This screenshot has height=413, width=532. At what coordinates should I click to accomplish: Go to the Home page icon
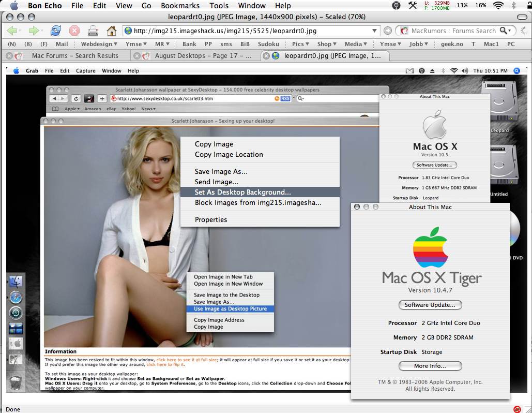pos(112,31)
